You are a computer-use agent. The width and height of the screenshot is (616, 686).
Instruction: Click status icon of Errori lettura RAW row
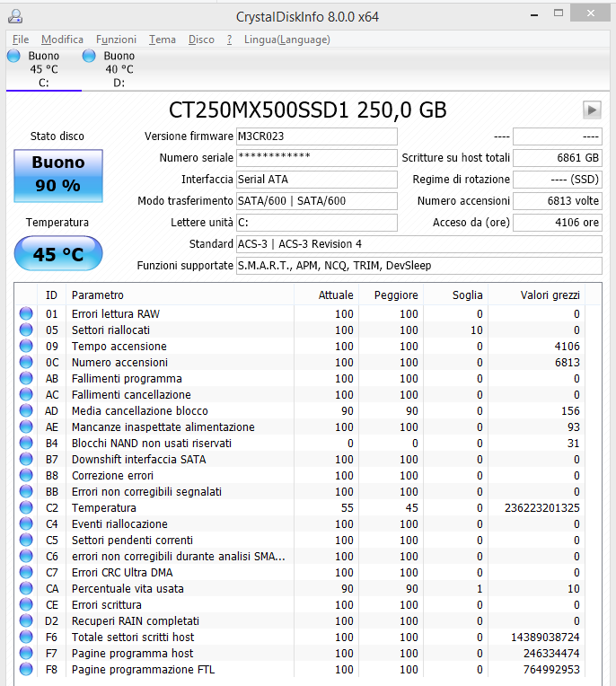pyautogui.click(x=26, y=313)
